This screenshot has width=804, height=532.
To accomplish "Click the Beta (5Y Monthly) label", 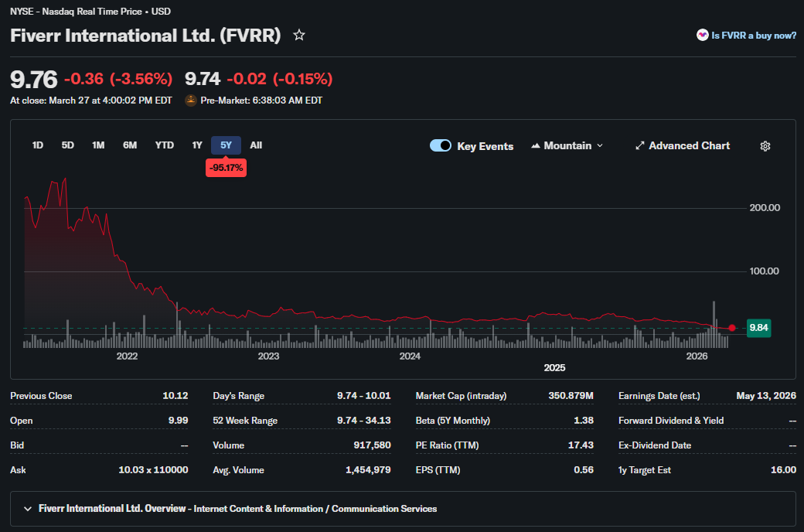I will [453, 420].
